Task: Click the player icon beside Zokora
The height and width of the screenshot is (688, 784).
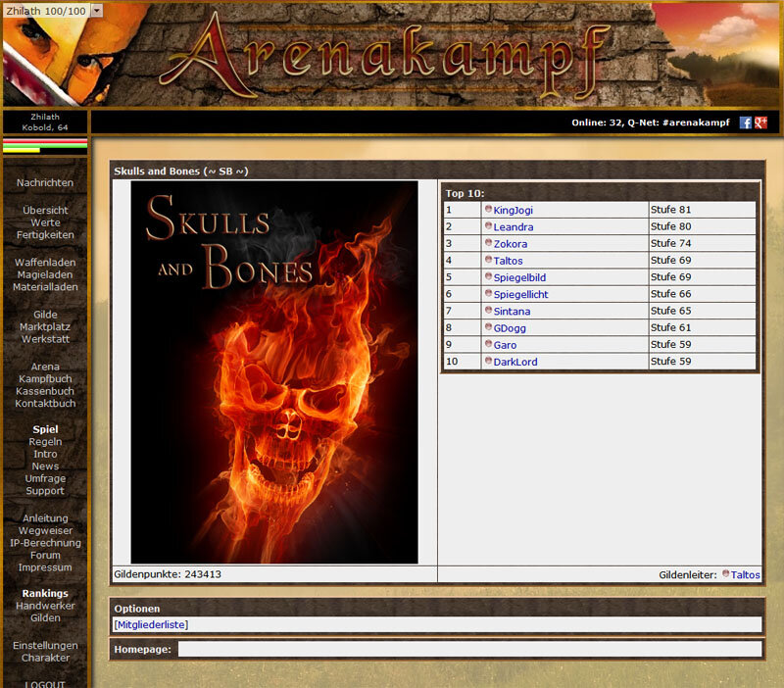Action: click(488, 243)
